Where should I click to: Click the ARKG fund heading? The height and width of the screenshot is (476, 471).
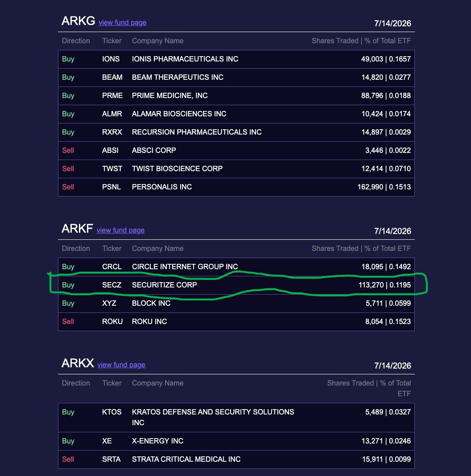[x=78, y=21]
